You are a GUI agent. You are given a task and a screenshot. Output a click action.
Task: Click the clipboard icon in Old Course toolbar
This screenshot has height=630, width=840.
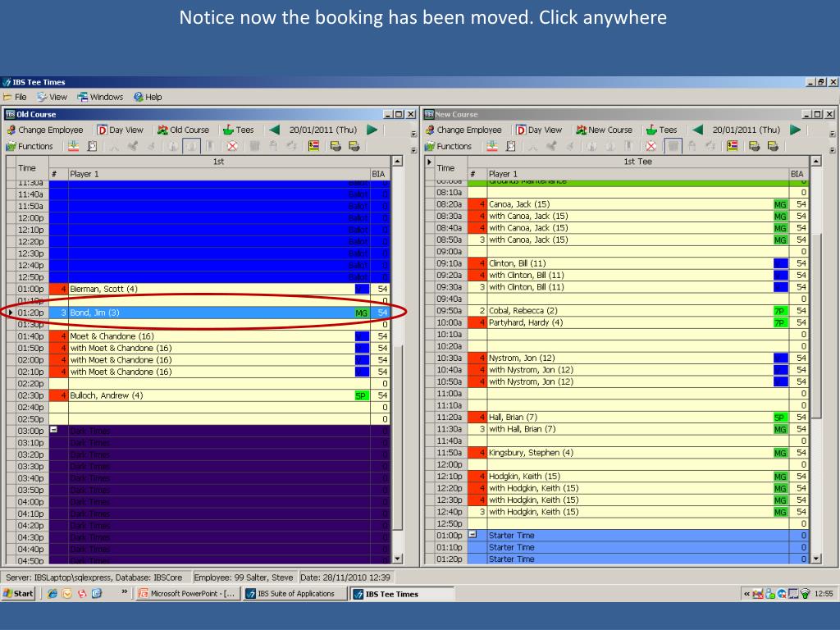92,146
